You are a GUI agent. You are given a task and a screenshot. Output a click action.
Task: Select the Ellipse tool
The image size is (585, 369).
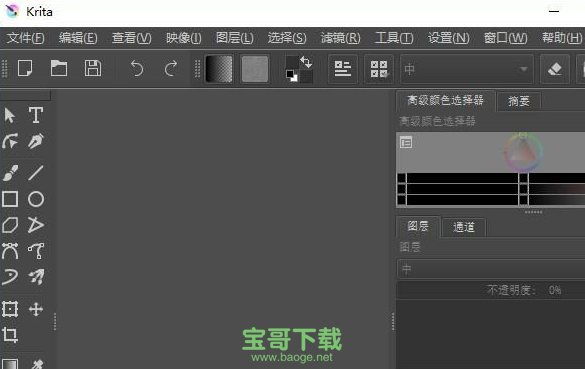coord(36,199)
